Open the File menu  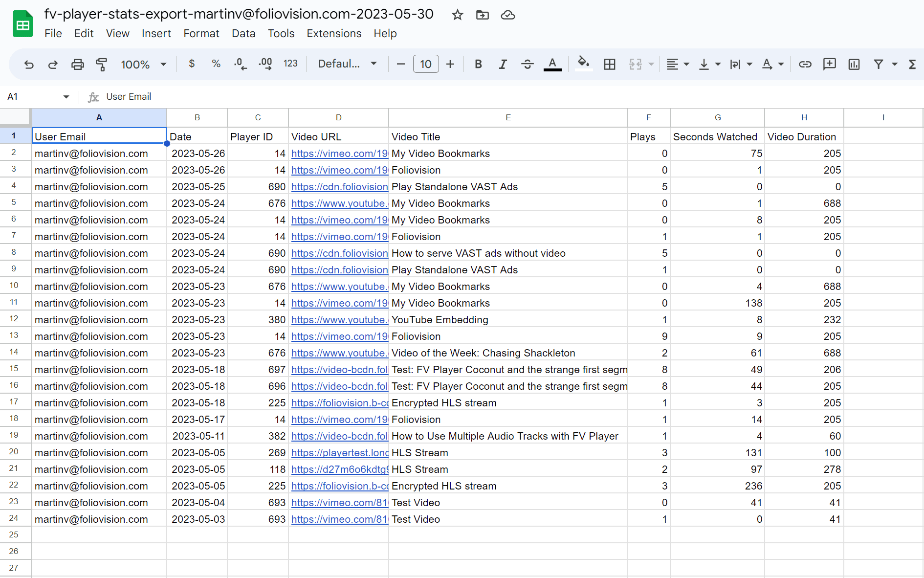(x=53, y=33)
